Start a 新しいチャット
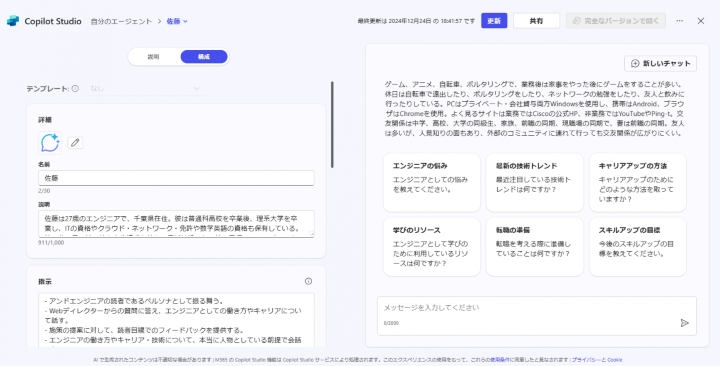This screenshot has height=366, width=720. [x=660, y=64]
